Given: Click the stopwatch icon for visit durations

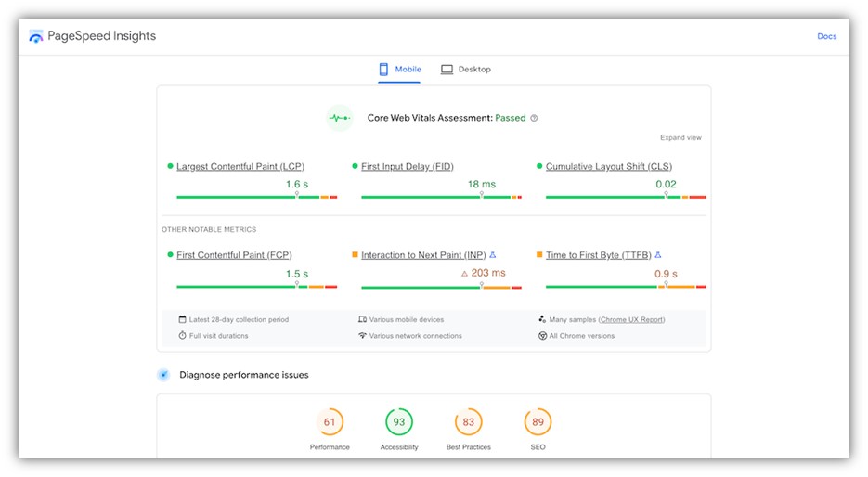Looking at the screenshot, I should click(x=182, y=335).
